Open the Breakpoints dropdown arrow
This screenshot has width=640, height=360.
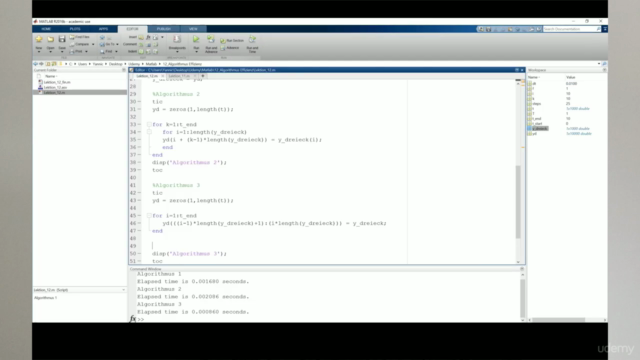tap(177, 52)
